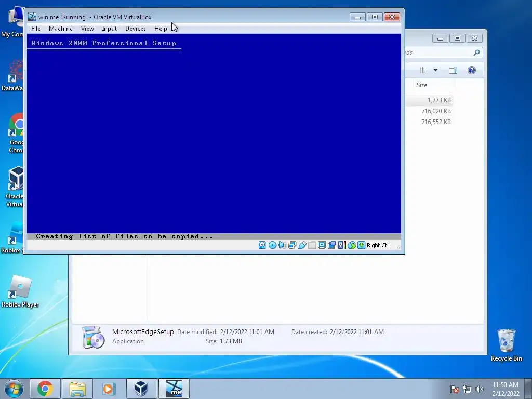
Task: Close the 'win me [Running]' VirtualBox window
Action: click(x=392, y=17)
